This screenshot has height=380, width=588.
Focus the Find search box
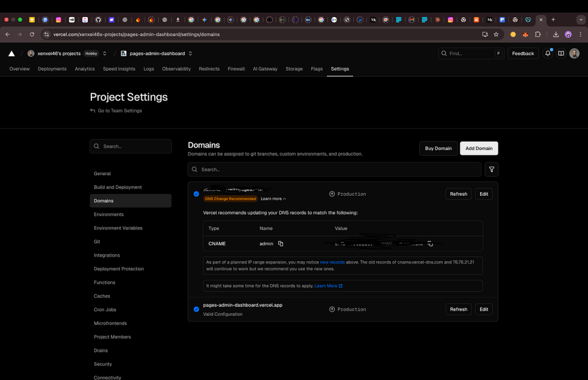coord(471,53)
